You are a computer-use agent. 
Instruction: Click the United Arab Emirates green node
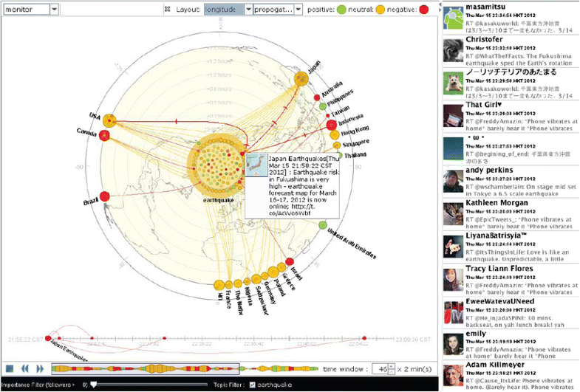pos(323,225)
